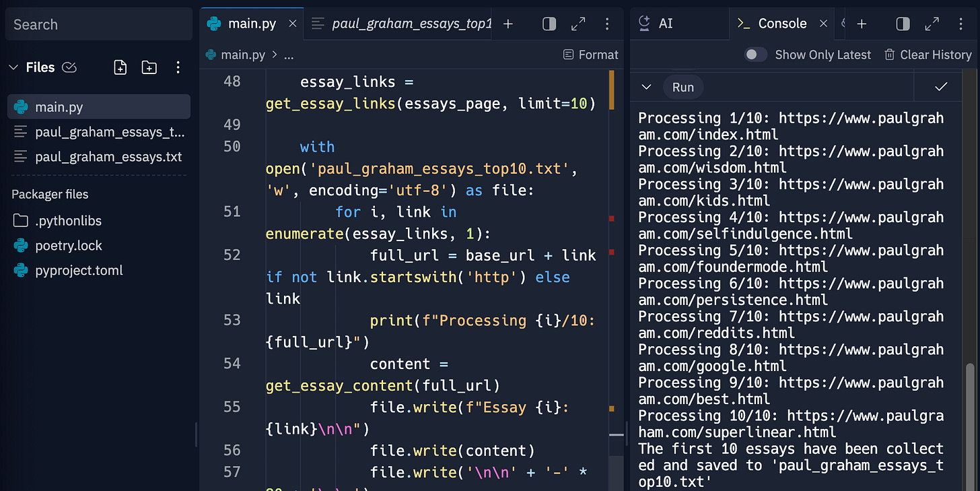Create a new folder in the Files panel

click(149, 67)
